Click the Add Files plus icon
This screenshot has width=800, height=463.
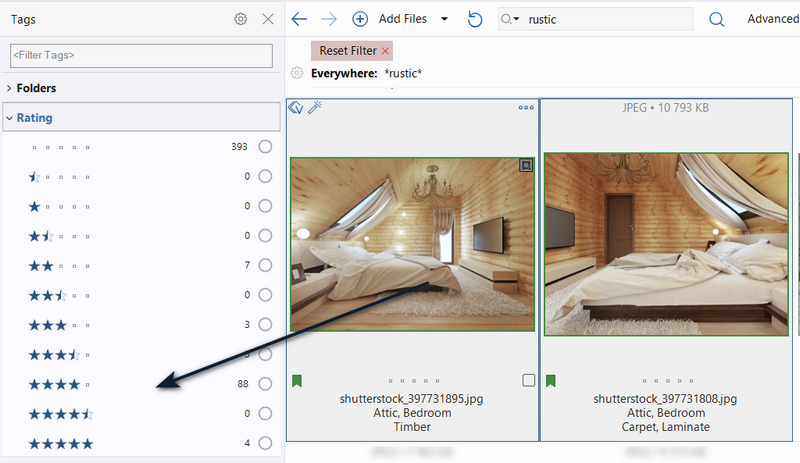coord(360,19)
